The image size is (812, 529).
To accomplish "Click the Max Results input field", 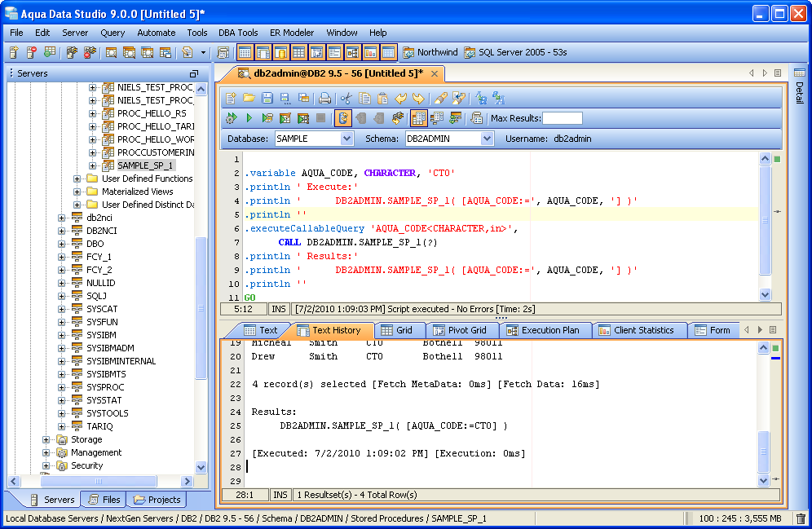I will [x=563, y=118].
